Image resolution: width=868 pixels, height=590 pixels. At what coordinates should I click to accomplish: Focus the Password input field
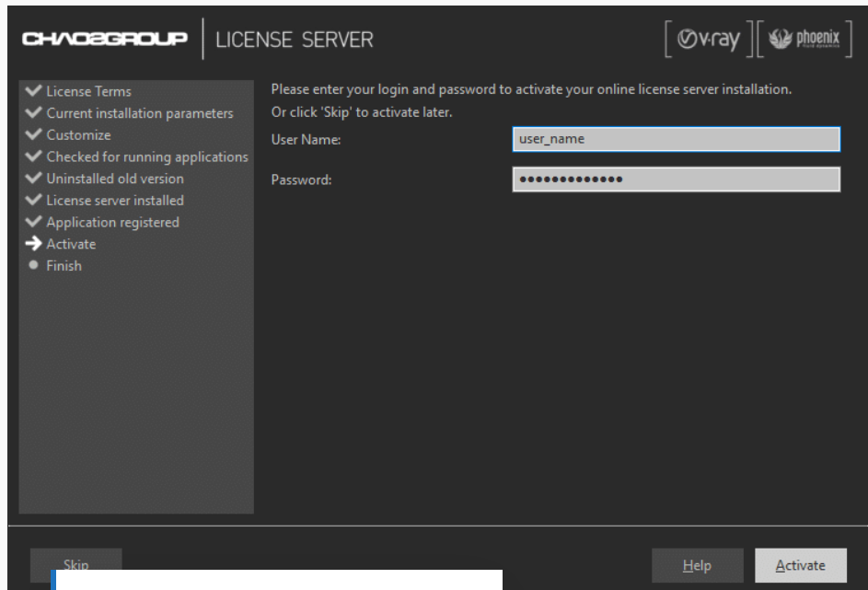coord(676,179)
